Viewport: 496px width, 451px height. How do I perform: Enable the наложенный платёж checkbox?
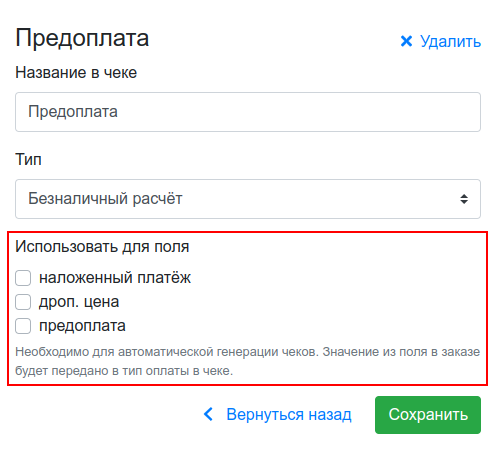[23, 278]
